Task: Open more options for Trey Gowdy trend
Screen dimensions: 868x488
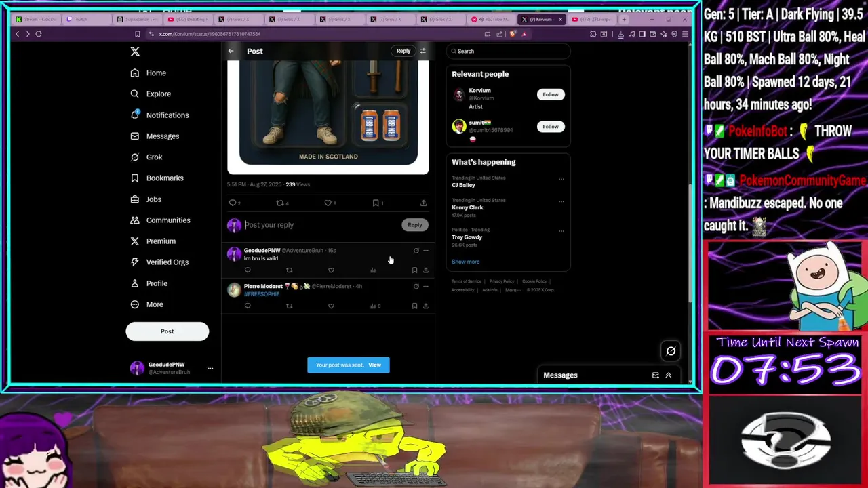Action: pos(561,230)
